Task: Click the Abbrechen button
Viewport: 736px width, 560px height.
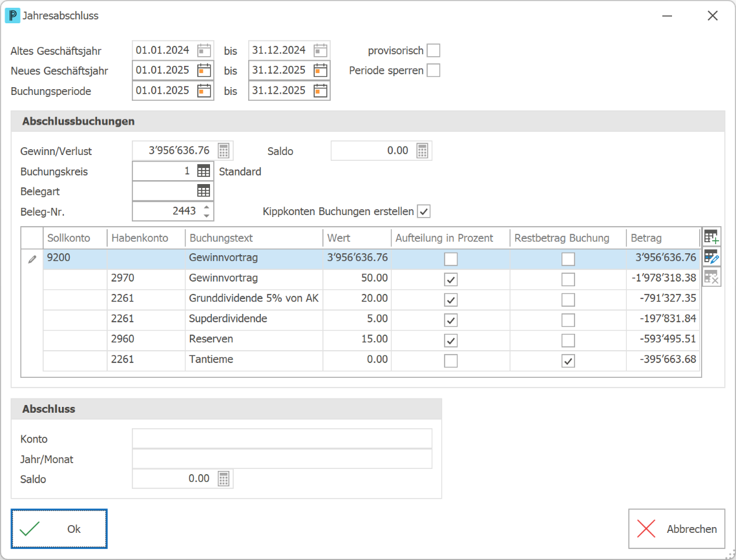Action: pos(677,528)
